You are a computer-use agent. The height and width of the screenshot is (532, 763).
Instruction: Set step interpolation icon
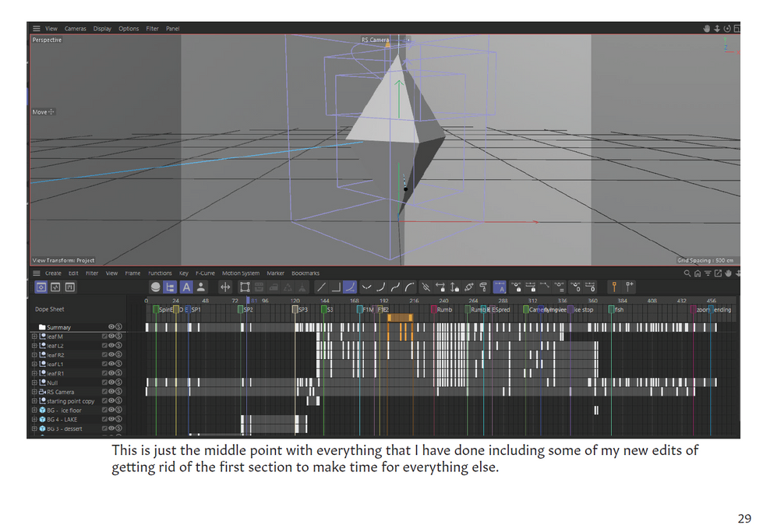pos(336,287)
